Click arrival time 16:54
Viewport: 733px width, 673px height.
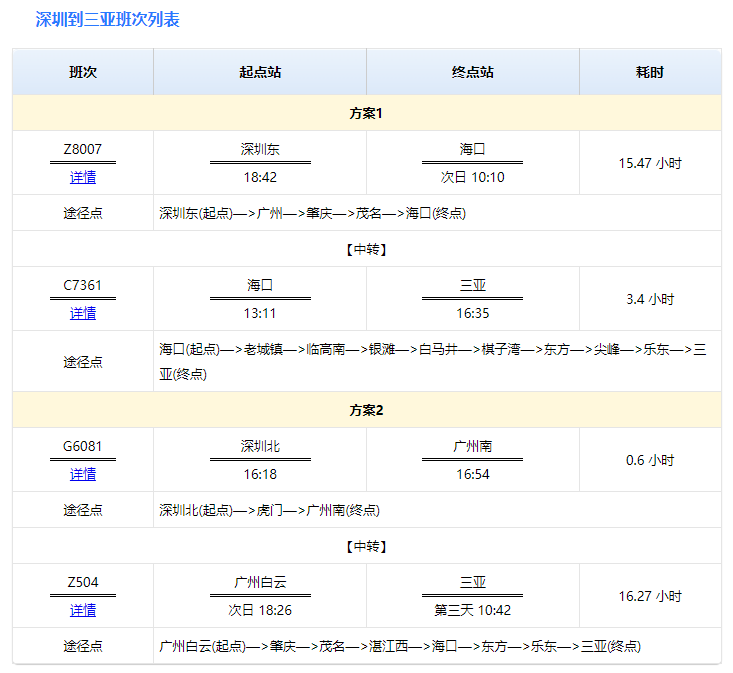click(x=473, y=474)
